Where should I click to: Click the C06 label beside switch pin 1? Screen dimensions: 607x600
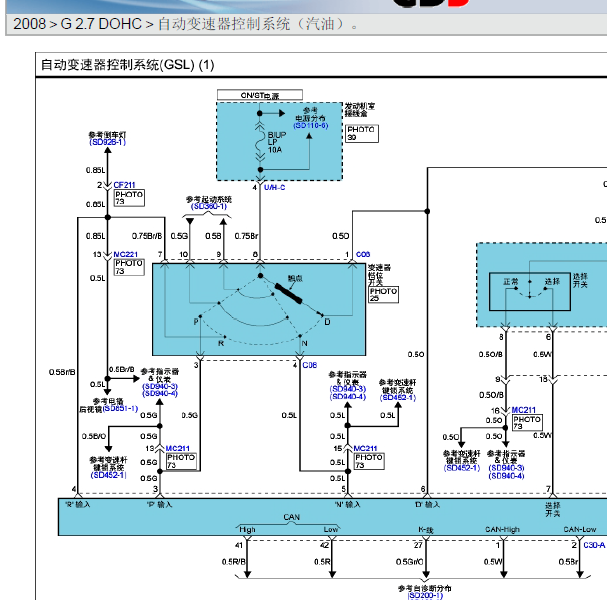363,254
